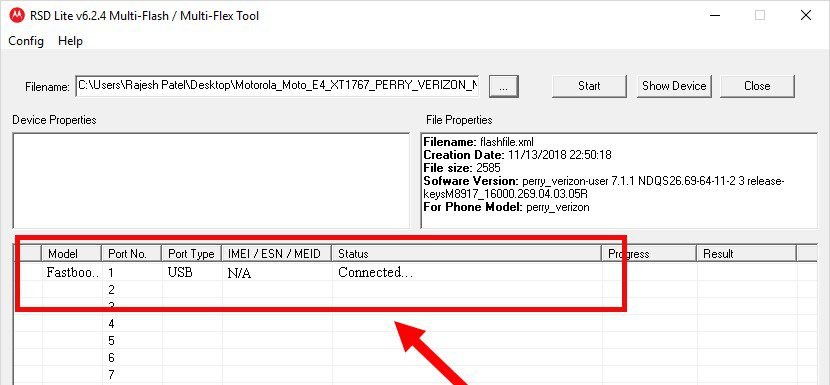Click the Creation Date line in File Properties
830x385 pixels.
(517, 155)
